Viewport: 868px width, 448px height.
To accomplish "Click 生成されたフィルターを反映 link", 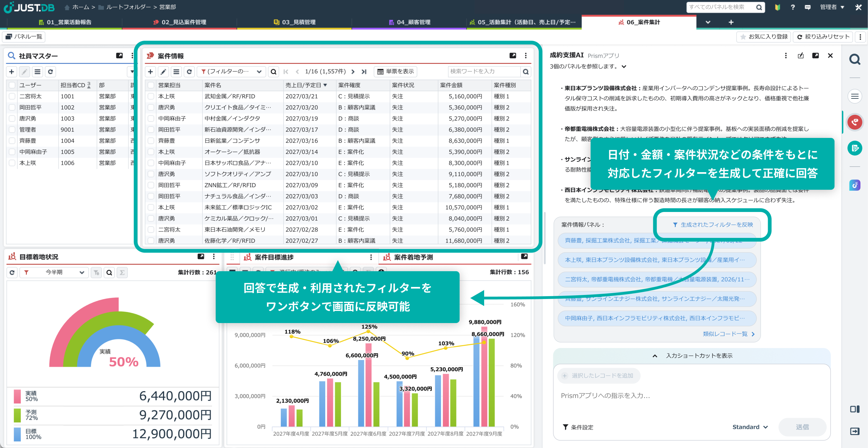I will tap(713, 225).
